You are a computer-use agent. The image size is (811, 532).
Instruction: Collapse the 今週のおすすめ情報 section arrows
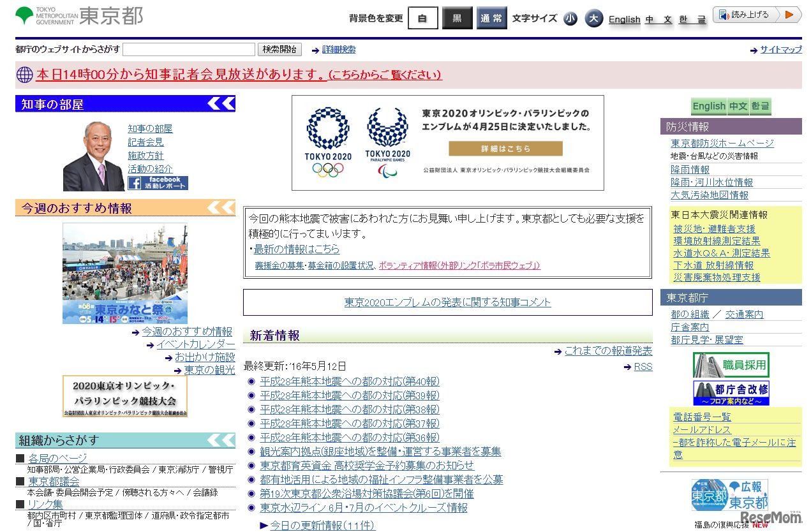tap(221, 207)
